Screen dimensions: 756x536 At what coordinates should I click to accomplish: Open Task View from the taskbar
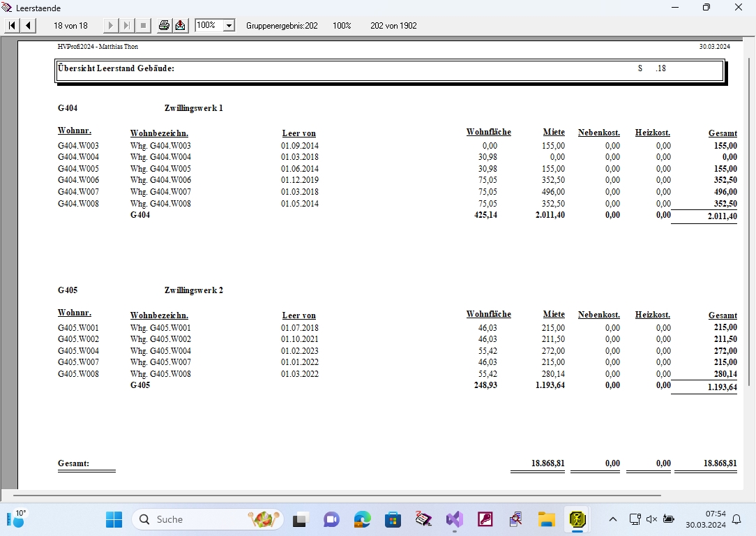[x=299, y=519]
